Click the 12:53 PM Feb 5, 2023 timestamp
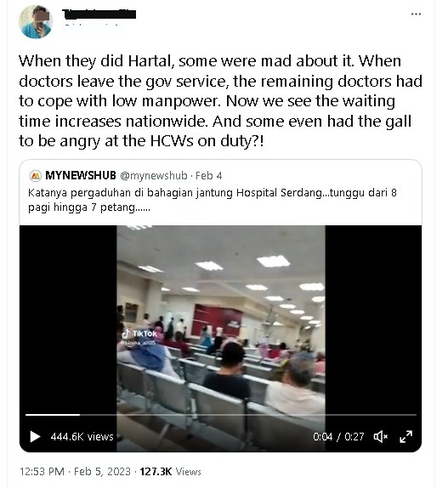Viewport: 448px width, 488px height. (75, 471)
